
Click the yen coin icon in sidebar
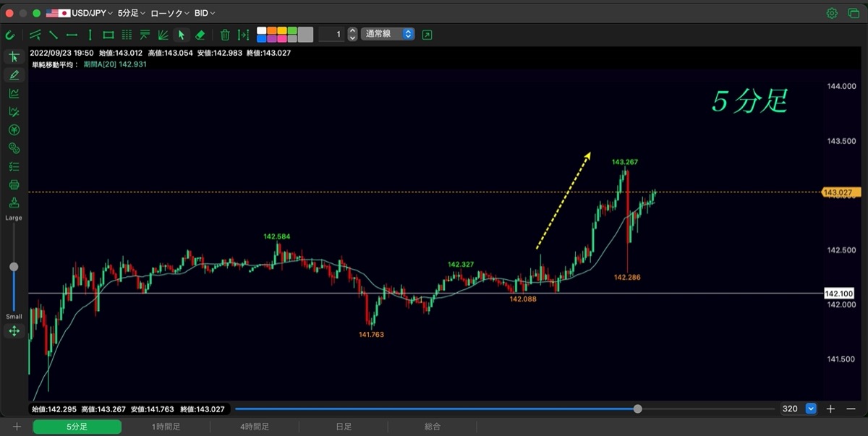(x=14, y=130)
